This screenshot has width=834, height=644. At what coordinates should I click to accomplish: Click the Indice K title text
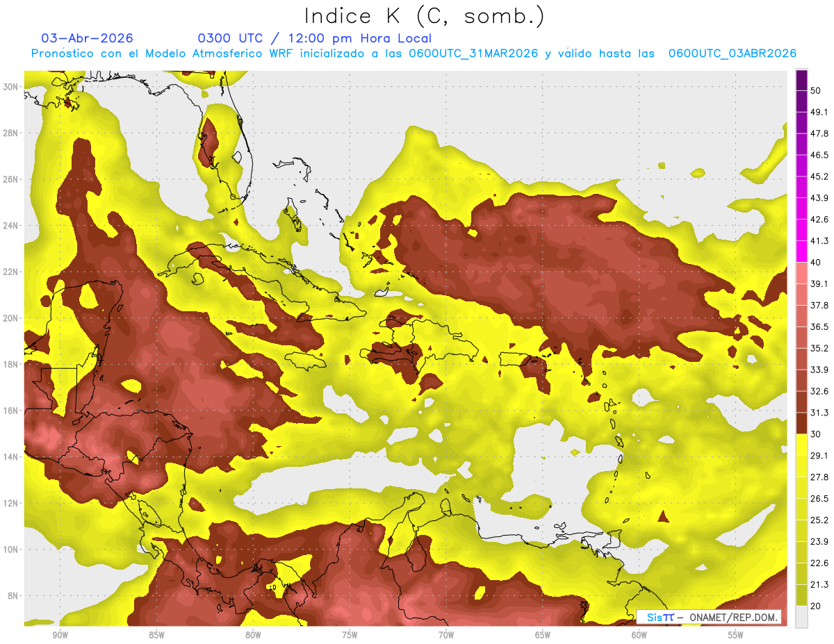pyautogui.click(x=425, y=16)
